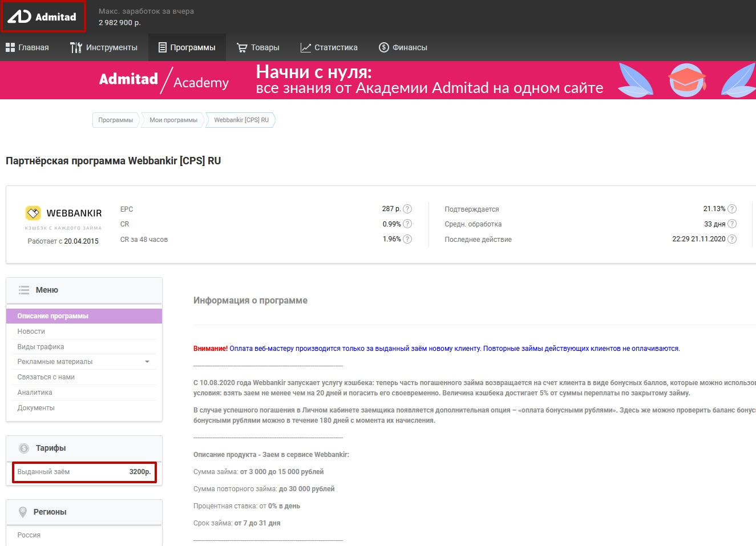
Task: Click the Admitad logo in the header
Action: coord(42,17)
